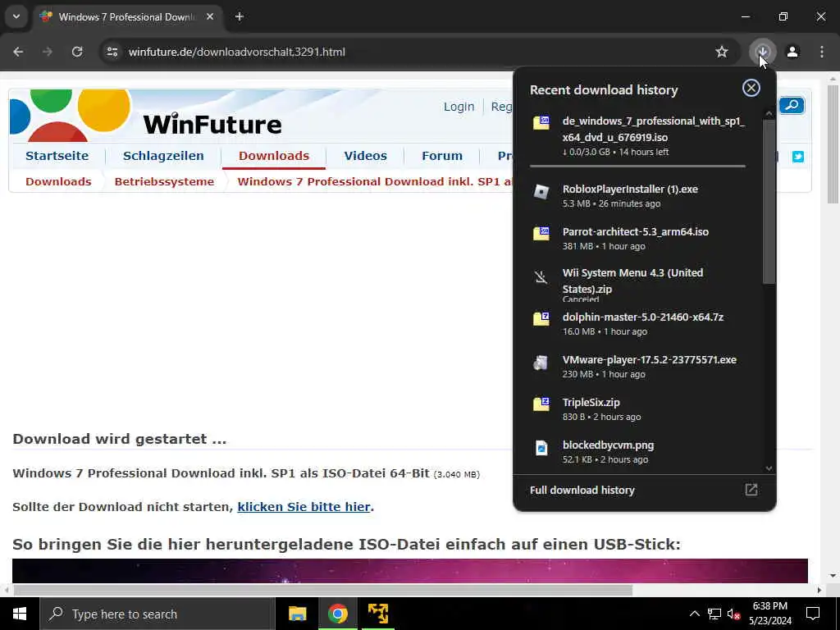This screenshot has height=630, width=840.
Task: Click the external link icon beside Full download history
Action: pos(751,490)
